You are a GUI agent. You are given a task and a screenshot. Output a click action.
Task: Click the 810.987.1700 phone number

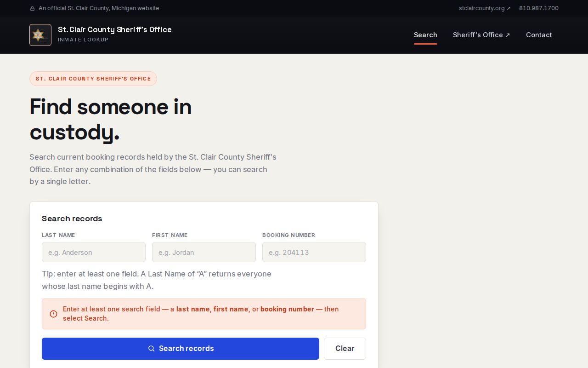(x=539, y=8)
